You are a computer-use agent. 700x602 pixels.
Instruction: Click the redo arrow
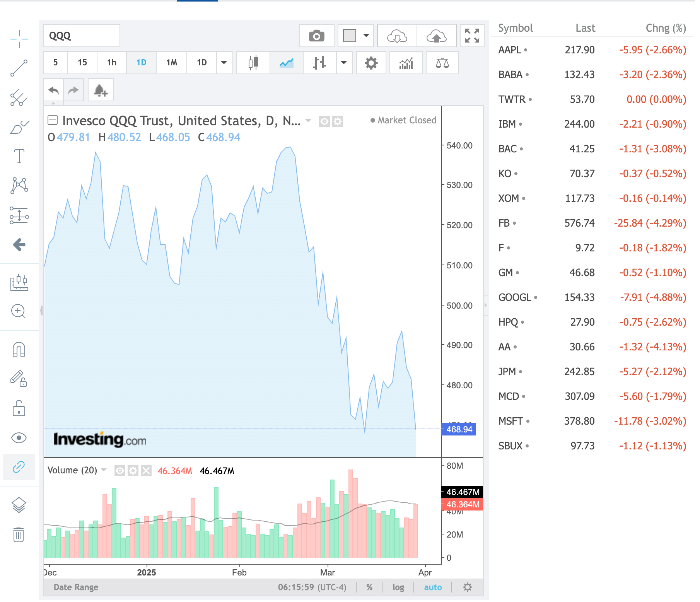tap(74, 91)
